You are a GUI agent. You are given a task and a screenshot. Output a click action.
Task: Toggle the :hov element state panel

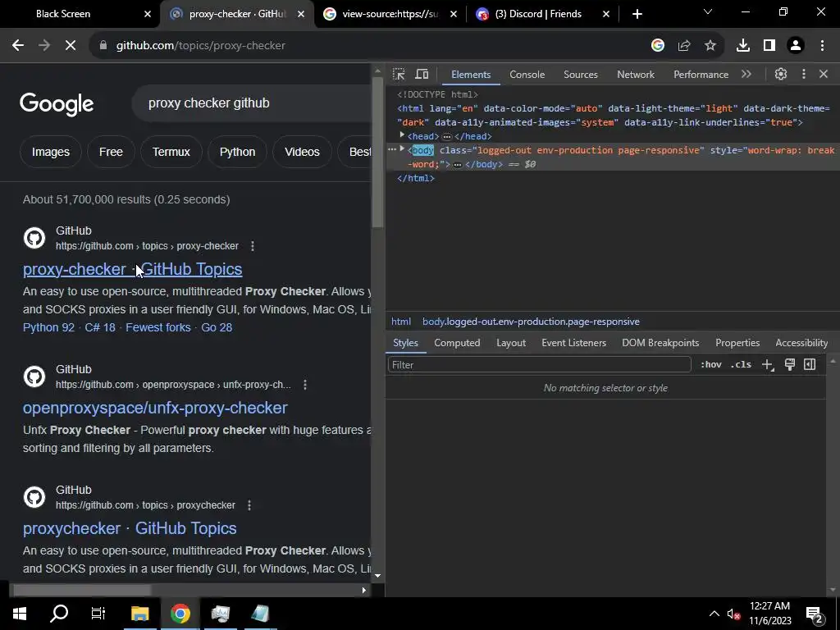pos(711,365)
